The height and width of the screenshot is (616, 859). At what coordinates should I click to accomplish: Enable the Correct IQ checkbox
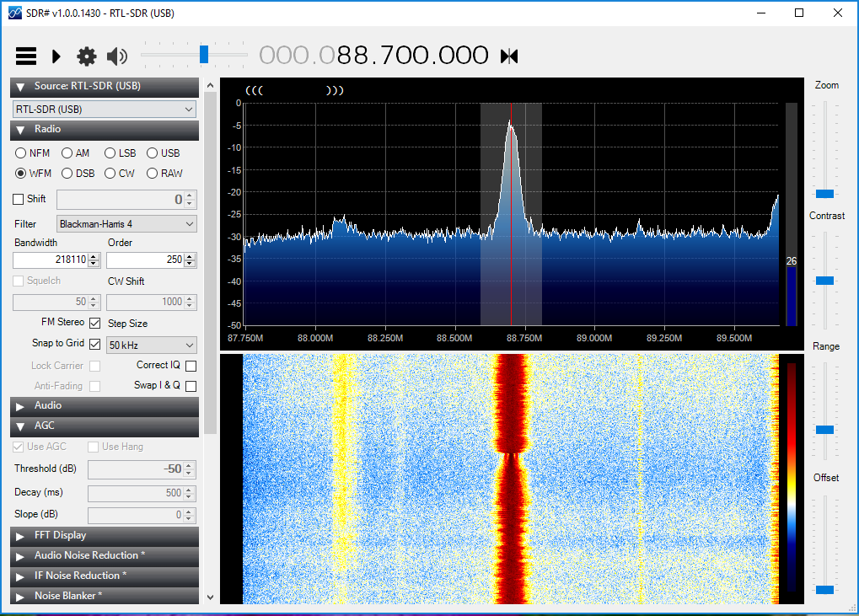(x=191, y=366)
